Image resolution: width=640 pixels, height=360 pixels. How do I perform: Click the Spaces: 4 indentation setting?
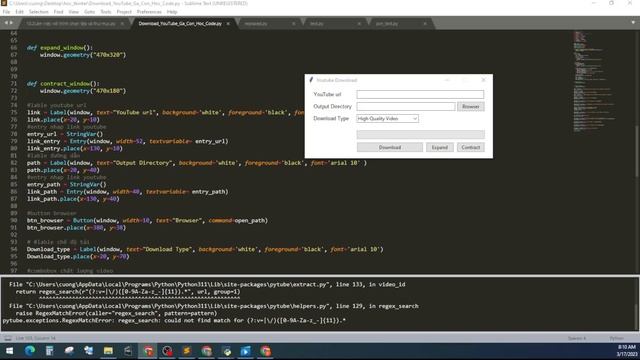(x=576, y=338)
